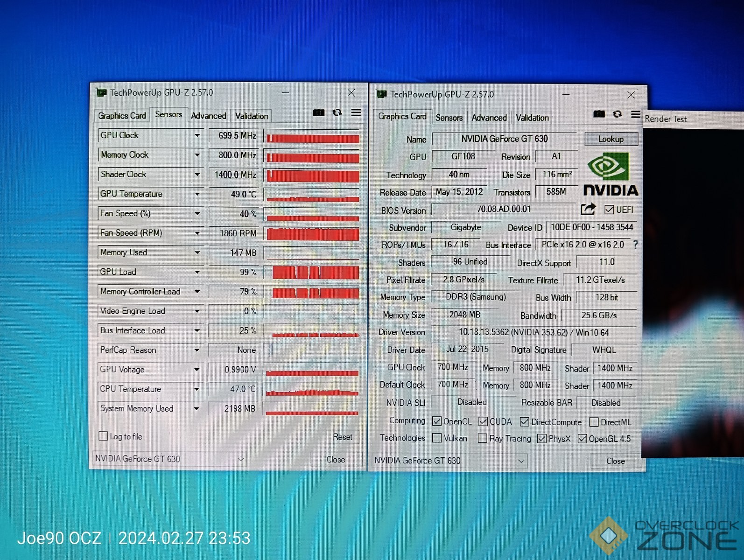Toggle the Ray Tracing checkbox
Image resolution: width=744 pixels, height=560 pixels.
(483, 438)
